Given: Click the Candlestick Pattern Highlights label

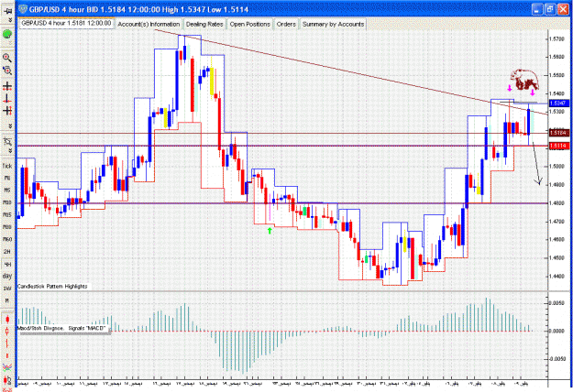Looking at the screenshot, I should click(52, 287).
